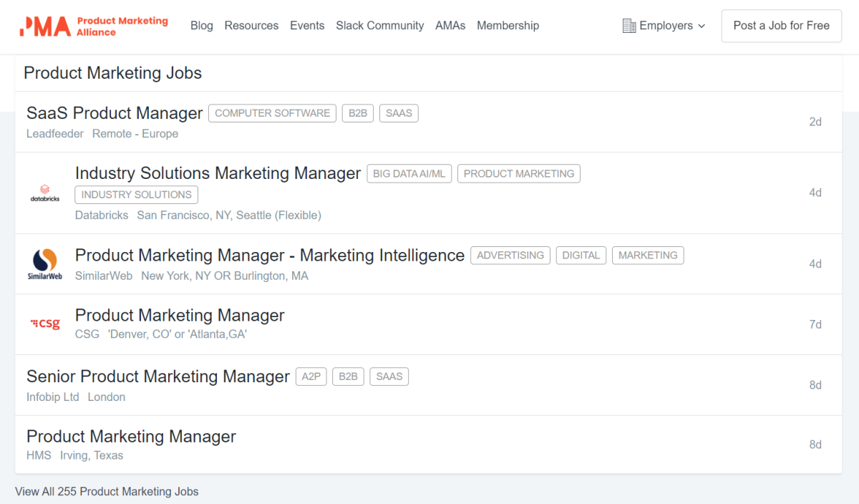Click the COMPUTER SOFTWARE tag
The width and height of the screenshot is (859, 504).
272,113
